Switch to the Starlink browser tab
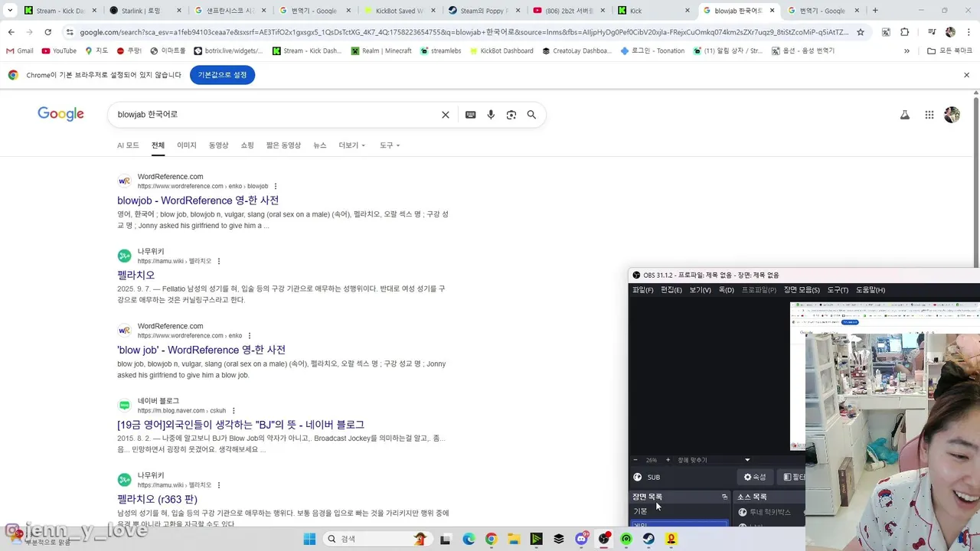Image resolution: width=980 pixels, height=551 pixels. pos(143,11)
